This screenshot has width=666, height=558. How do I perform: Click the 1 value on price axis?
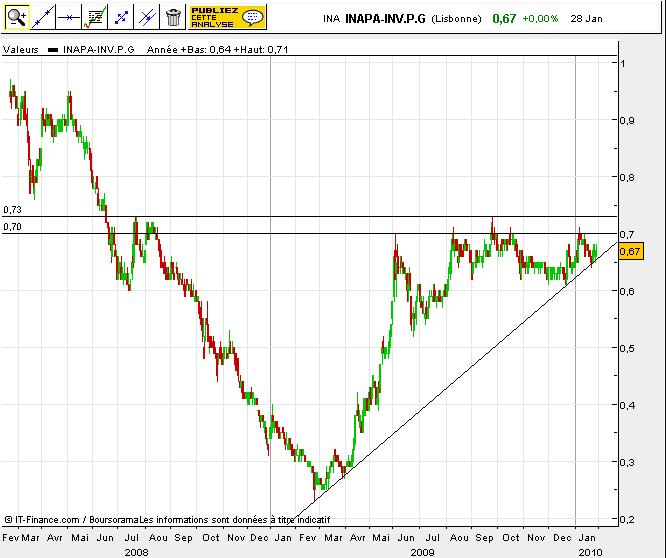coord(623,64)
